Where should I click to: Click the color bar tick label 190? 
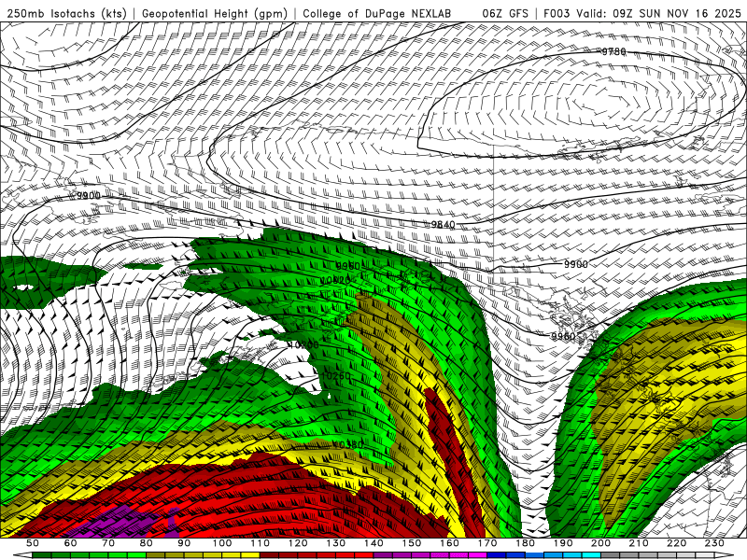563,543
